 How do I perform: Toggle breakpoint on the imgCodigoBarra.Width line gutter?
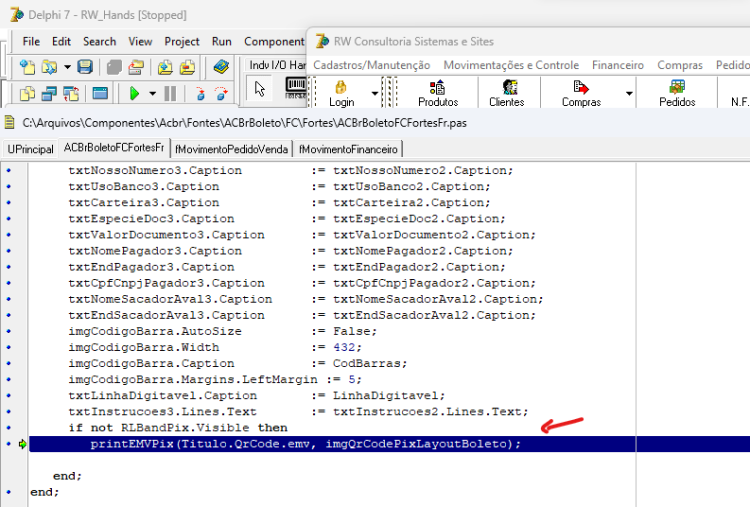pyautogui.click(x=9, y=347)
